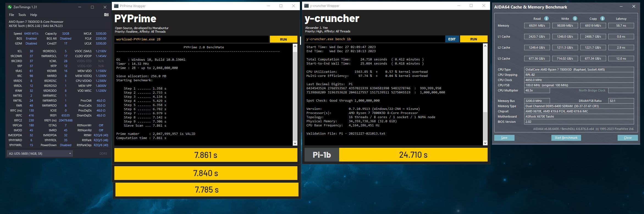Viewport: 644px width, 214px height.
Task: Click the CPU Multiplier field 48.5x
Action: 537,90
